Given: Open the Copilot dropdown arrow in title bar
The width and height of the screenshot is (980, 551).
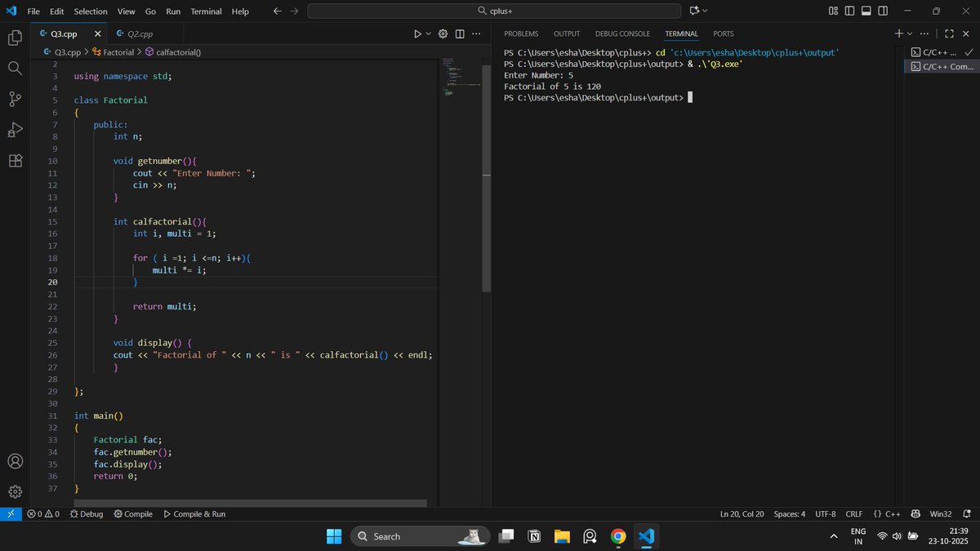Looking at the screenshot, I should [705, 11].
